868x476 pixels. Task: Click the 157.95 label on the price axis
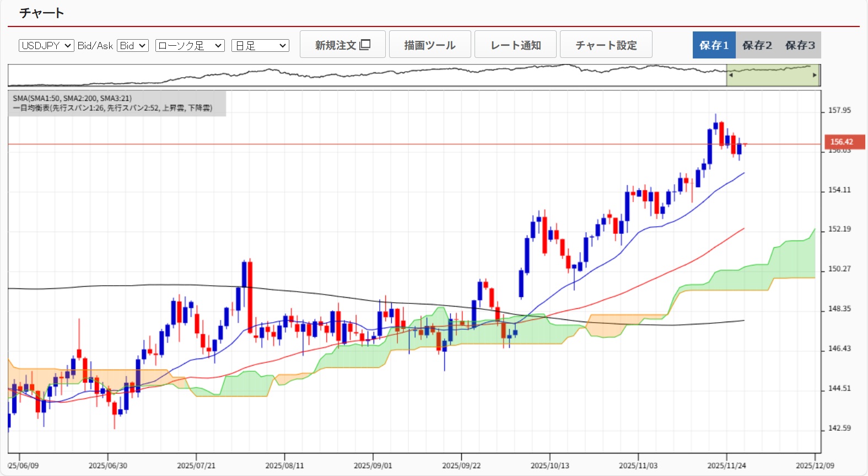pyautogui.click(x=839, y=110)
